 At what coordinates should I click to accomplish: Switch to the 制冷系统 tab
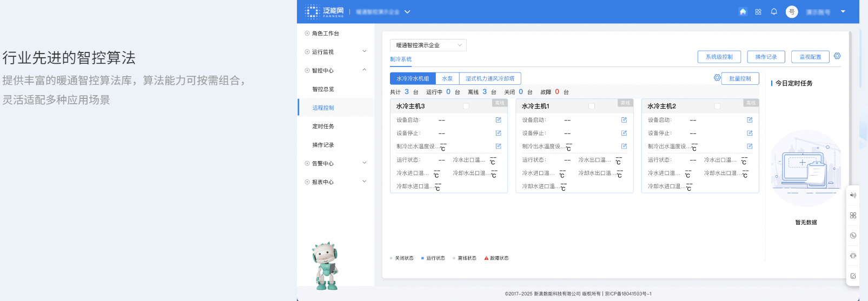401,59
